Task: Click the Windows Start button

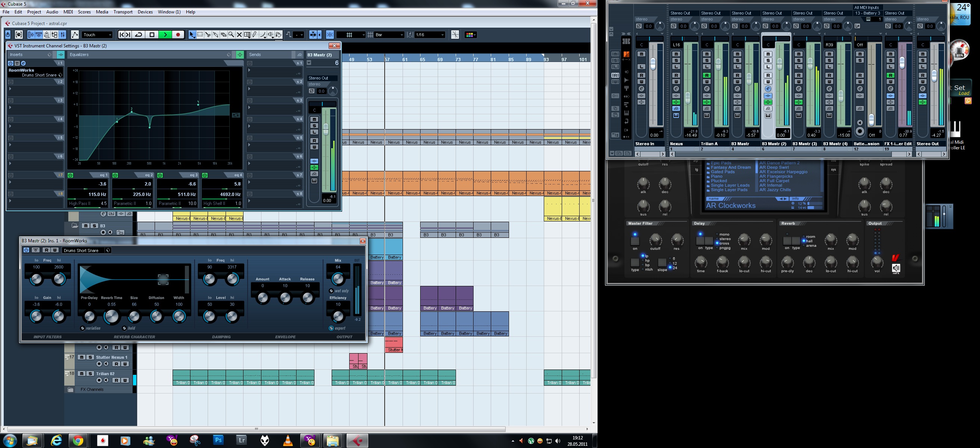Action: (10, 441)
